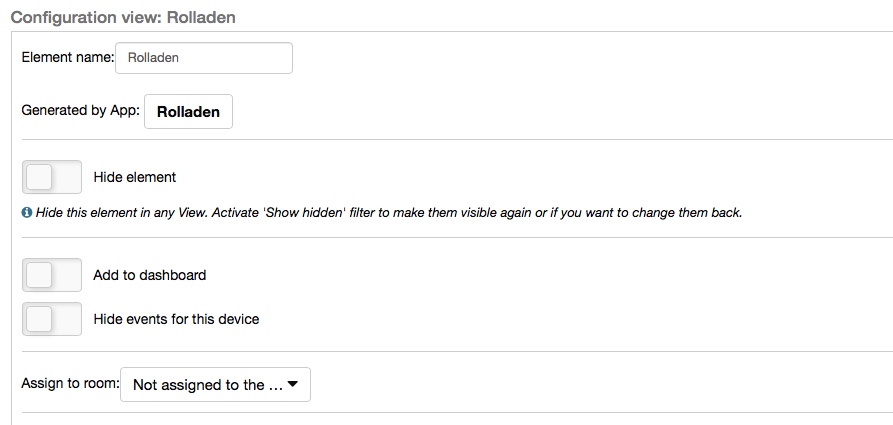Click the 'Hide element' label text

pyautogui.click(x=134, y=177)
